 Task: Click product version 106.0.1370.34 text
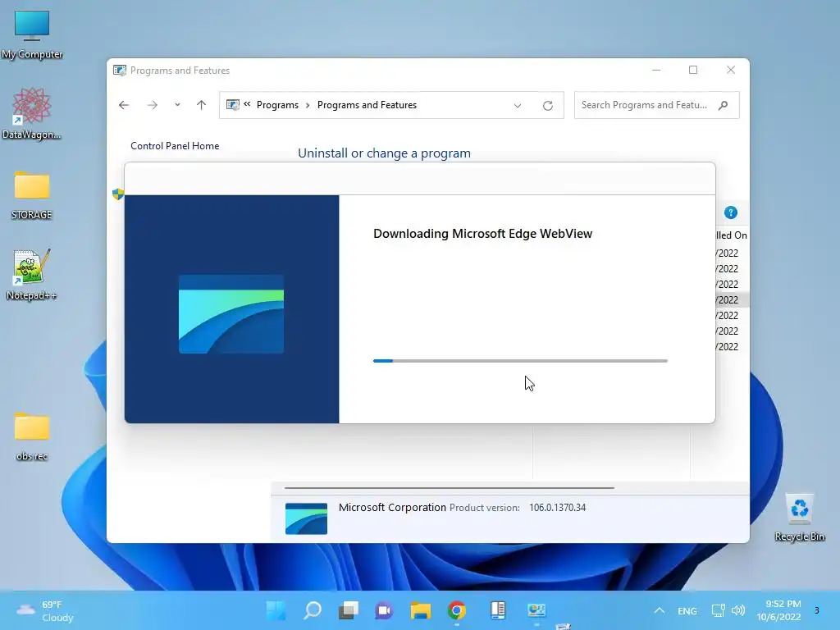557,507
